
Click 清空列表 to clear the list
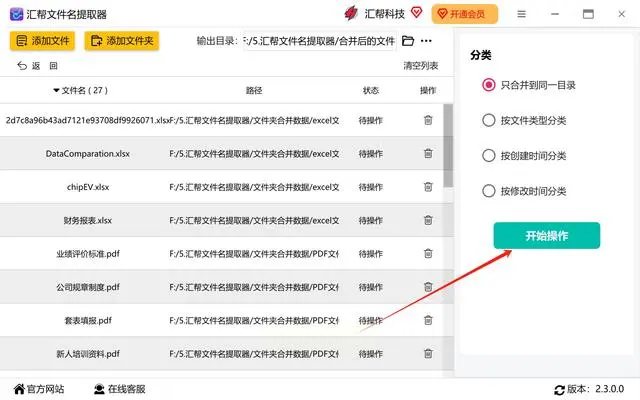[x=420, y=66]
